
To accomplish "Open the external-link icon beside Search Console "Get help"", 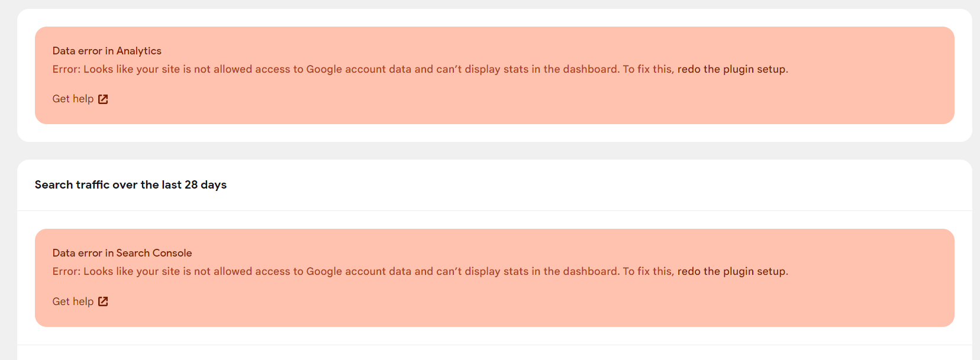I will point(104,301).
